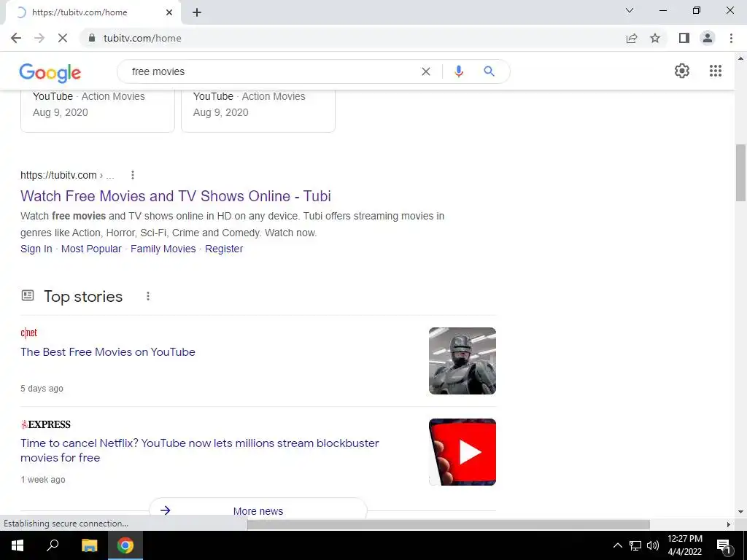Expand the tab search chevron

[630, 10]
